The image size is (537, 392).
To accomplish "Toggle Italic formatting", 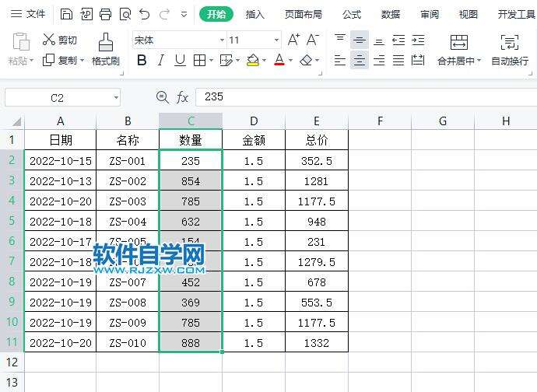I will coord(160,61).
